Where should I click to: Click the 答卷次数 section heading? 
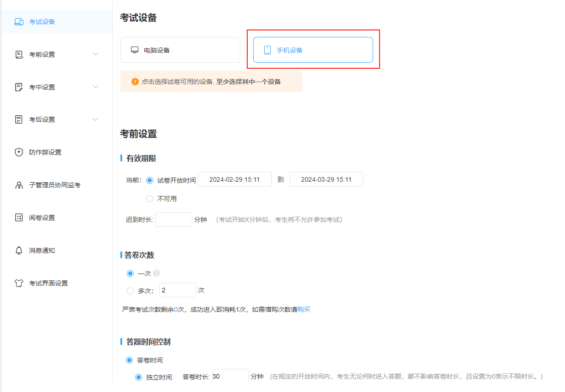tap(139, 255)
